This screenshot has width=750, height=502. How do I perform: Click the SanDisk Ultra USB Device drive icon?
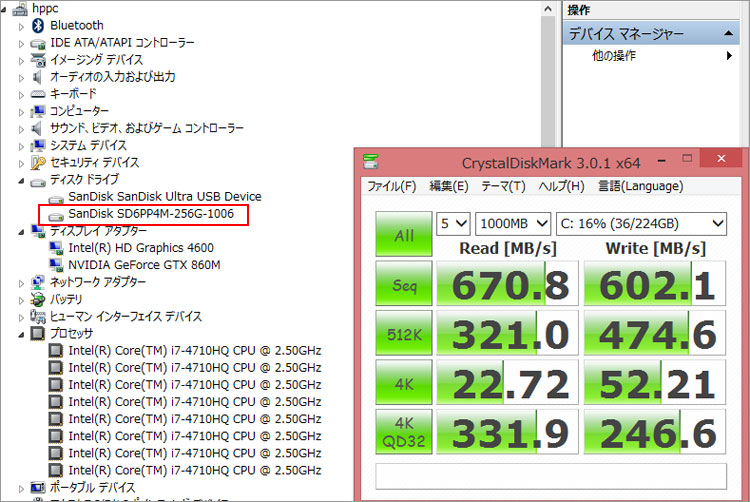click(x=56, y=198)
